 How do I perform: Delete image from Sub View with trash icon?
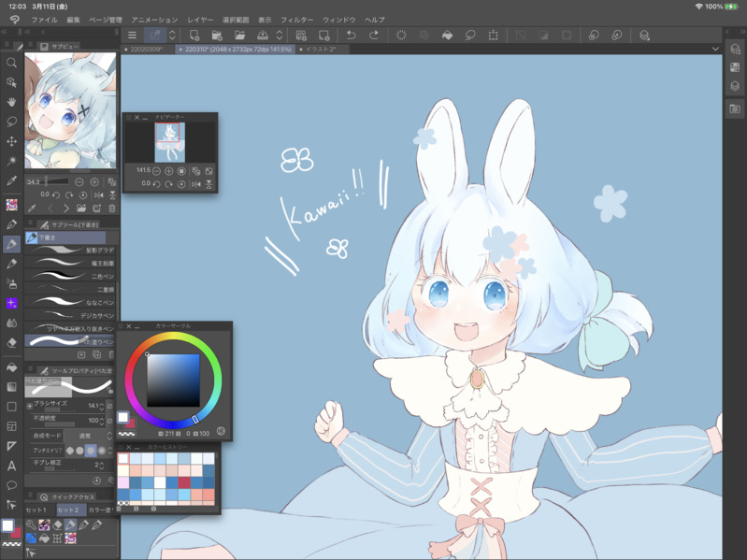point(112,208)
